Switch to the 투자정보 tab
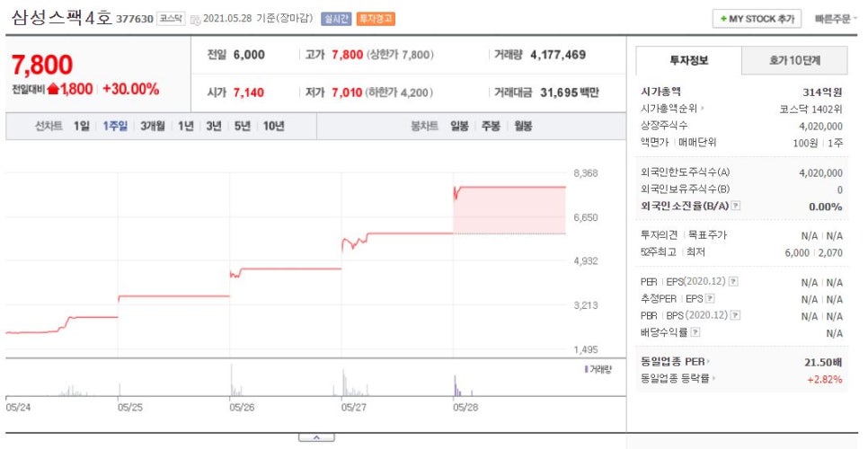This screenshot has height=449, width=868. point(688,60)
